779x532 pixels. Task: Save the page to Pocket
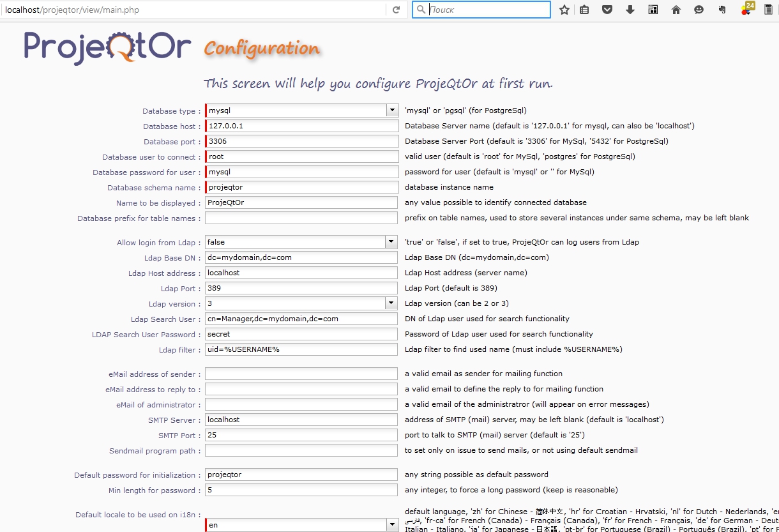click(x=607, y=10)
